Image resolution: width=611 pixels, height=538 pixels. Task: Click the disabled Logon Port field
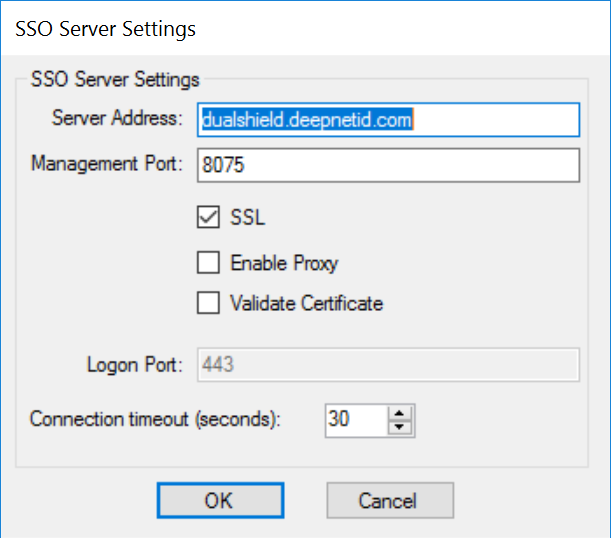pyautogui.click(x=389, y=365)
